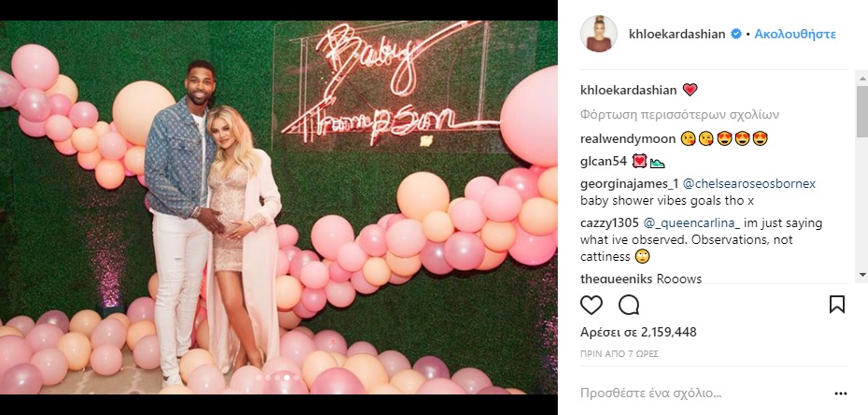
Task: Click the ΠΡΙΝ ΑΠΟ 7 ΩΡΕΣ timestamp
Action: 619,354
